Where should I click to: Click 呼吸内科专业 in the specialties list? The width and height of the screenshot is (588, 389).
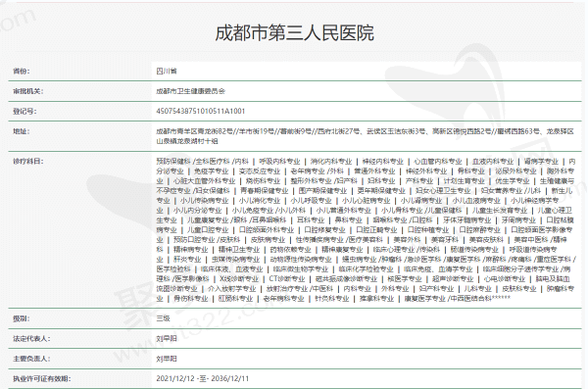tap(279, 162)
